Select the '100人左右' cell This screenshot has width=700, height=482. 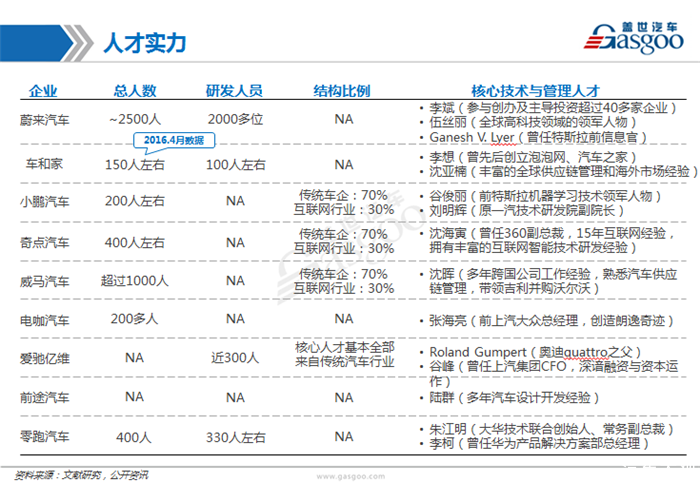point(236,165)
